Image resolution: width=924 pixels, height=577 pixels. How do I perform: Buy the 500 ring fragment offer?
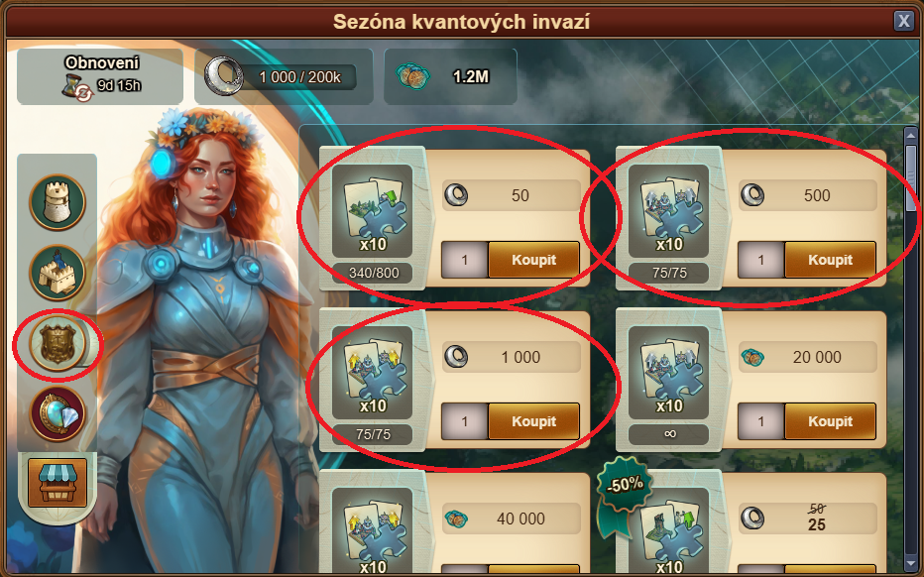[x=830, y=260]
